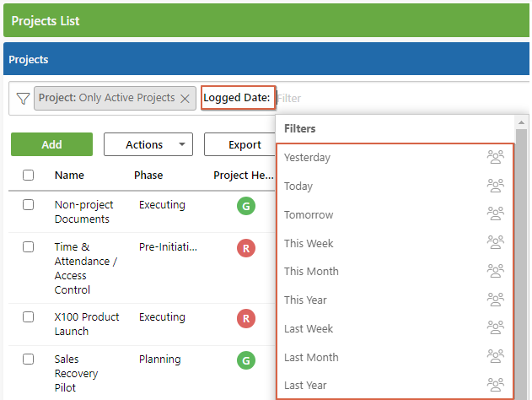Click the shared users icon beside Yesterday
532x400 pixels.
(x=496, y=157)
